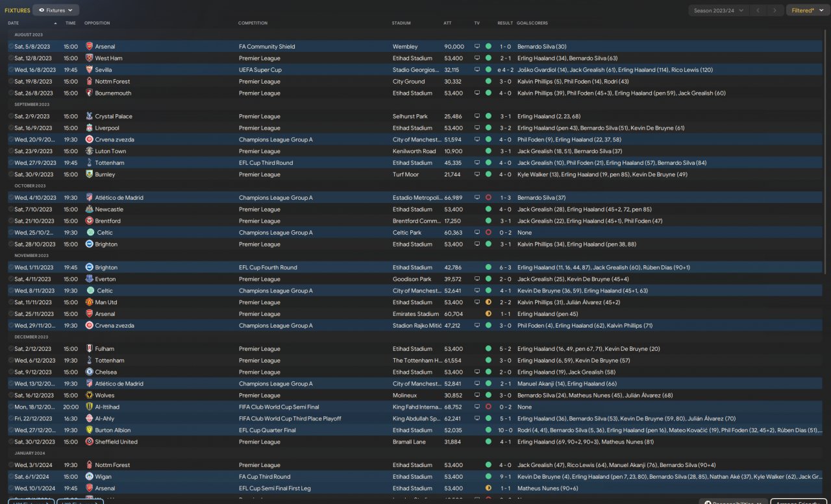Click the Everton club badge
The image size is (831, 504).
coord(89,279)
